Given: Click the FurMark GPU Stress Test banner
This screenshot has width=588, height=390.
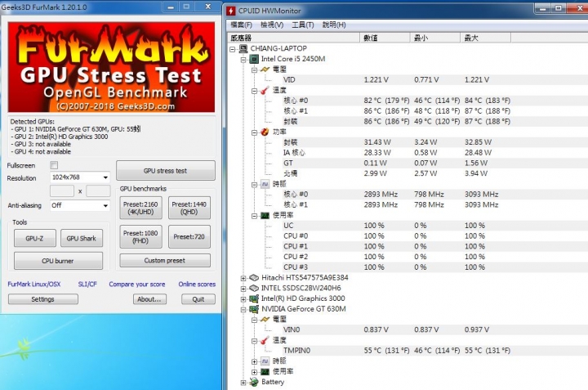Looking at the screenshot, I should [x=111, y=67].
